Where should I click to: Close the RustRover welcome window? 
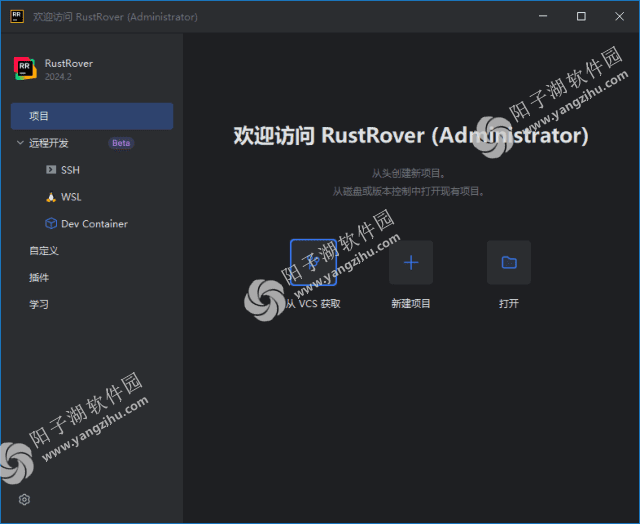click(620, 16)
